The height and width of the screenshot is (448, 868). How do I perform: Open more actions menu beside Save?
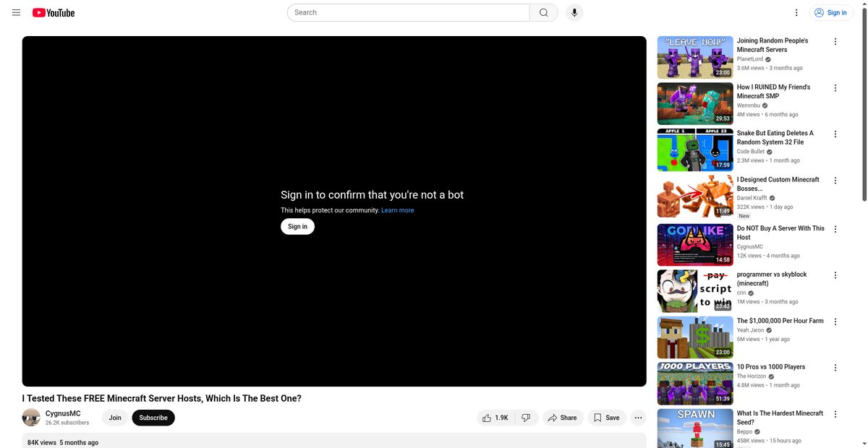pyautogui.click(x=638, y=418)
